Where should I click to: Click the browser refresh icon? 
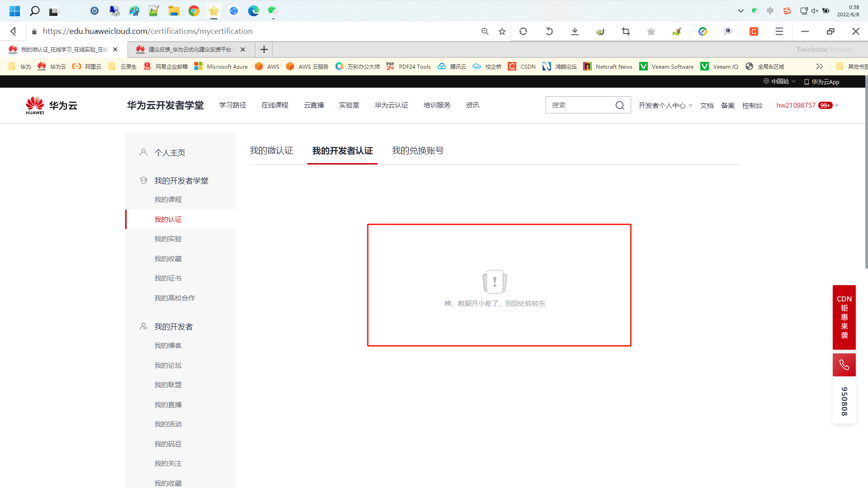click(x=523, y=31)
